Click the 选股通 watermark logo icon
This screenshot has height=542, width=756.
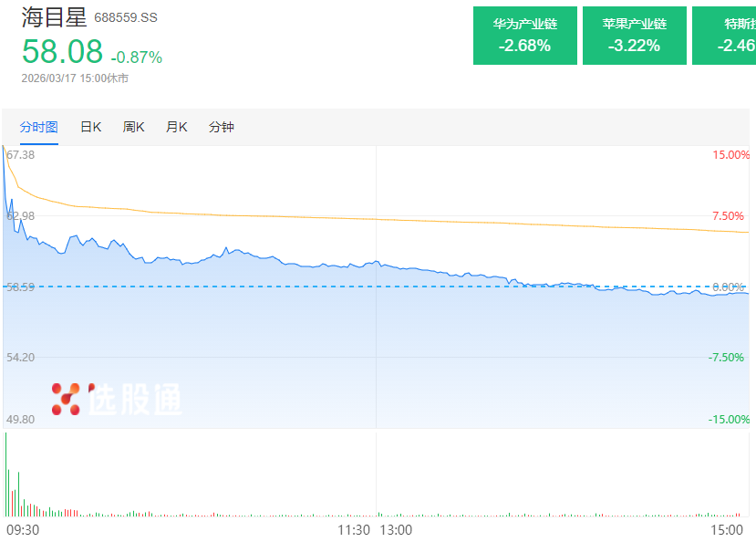click(66, 399)
